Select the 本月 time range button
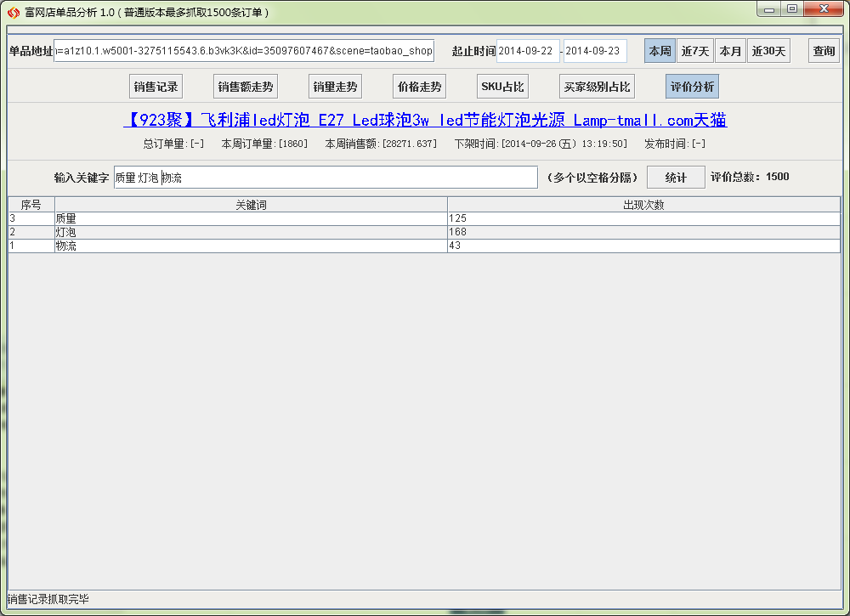850x616 pixels. (x=730, y=51)
